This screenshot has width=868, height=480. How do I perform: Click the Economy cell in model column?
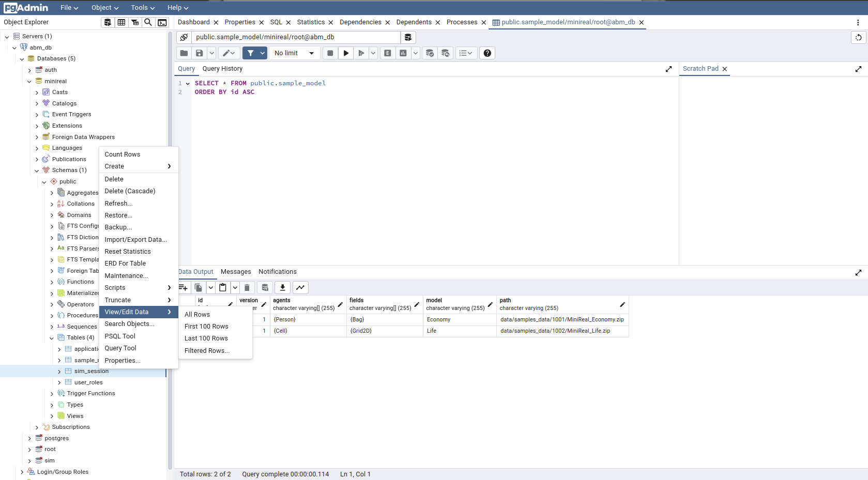460,320
